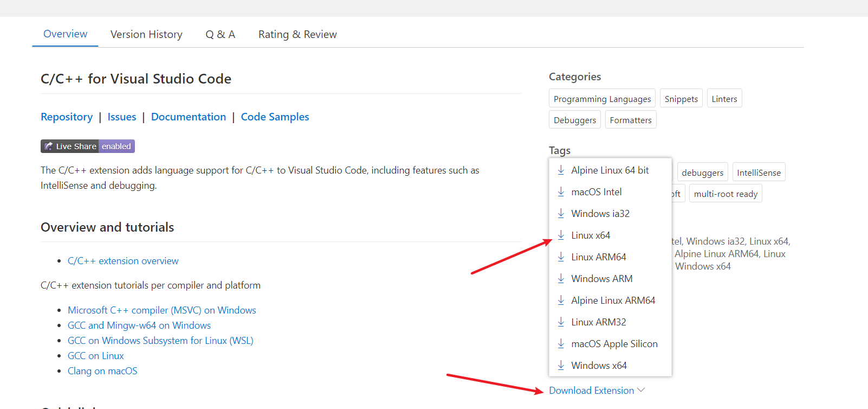
Task: Click the Tags heading
Action: (560, 151)
